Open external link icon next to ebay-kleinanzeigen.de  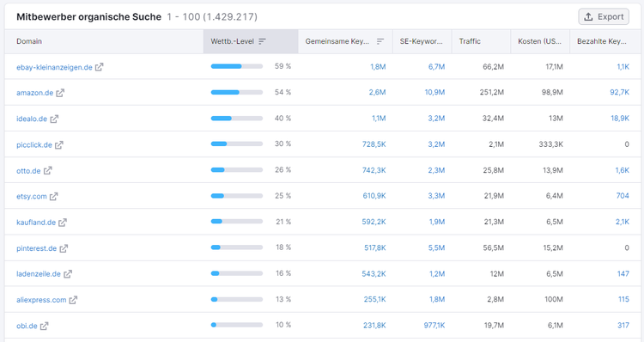point(100,67)
